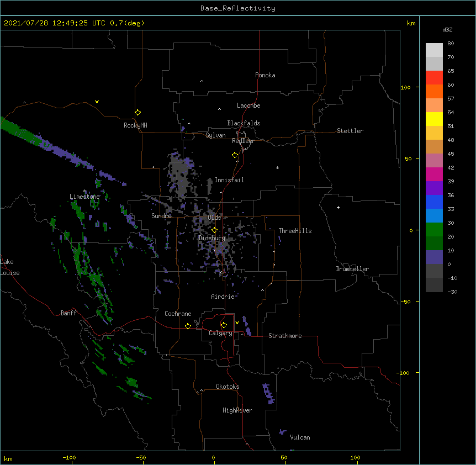Click the Sundre town label
Viewport: 476px width, 465px height.
[161, 216]
